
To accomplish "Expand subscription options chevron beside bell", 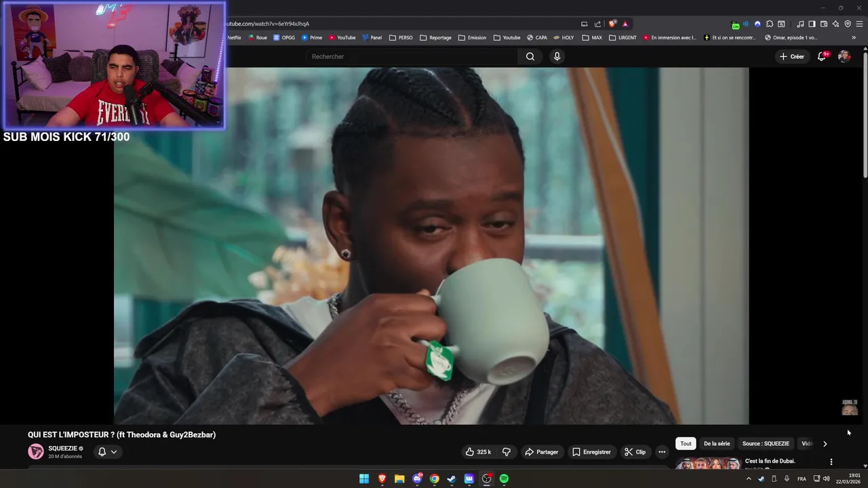I will [114, 452].
